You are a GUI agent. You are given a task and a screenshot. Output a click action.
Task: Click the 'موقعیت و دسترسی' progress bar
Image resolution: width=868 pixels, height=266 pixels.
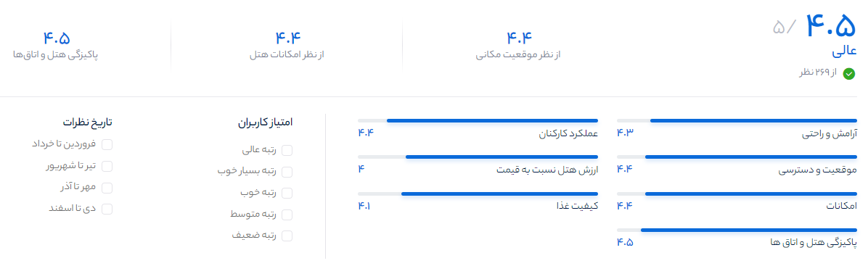pos(736,157)
